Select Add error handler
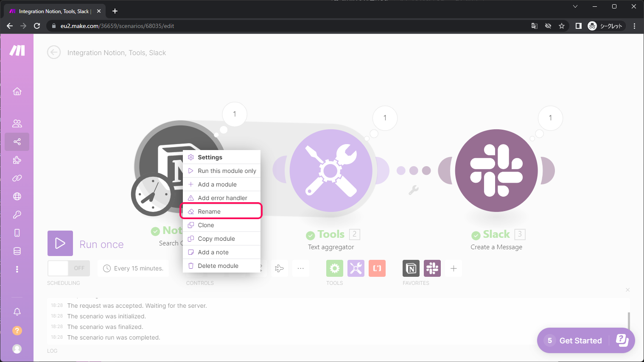This screenshot has width=644, height=362. (x=221, y=198)
